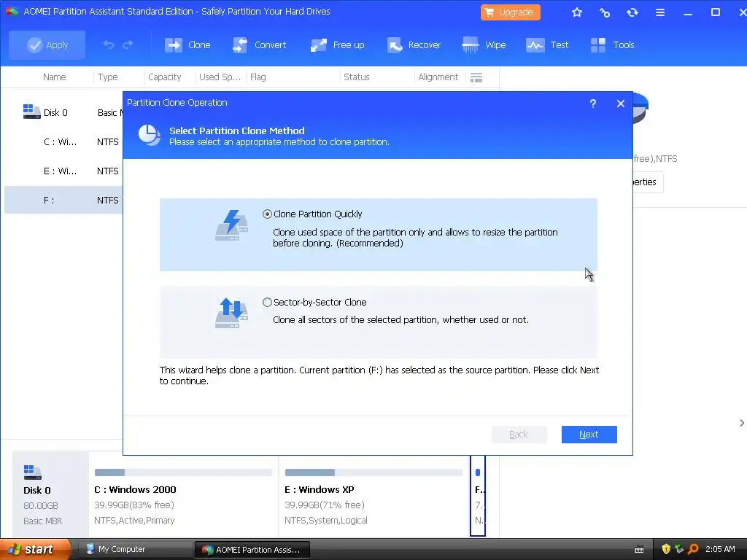Open the column layout options icon
Viewport: 747px width, 560px height.
click(476, 77)
